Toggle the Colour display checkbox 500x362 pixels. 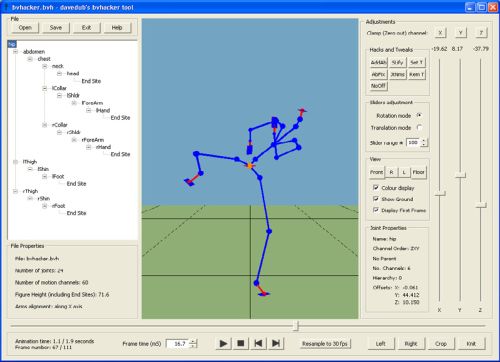(376, 188)
